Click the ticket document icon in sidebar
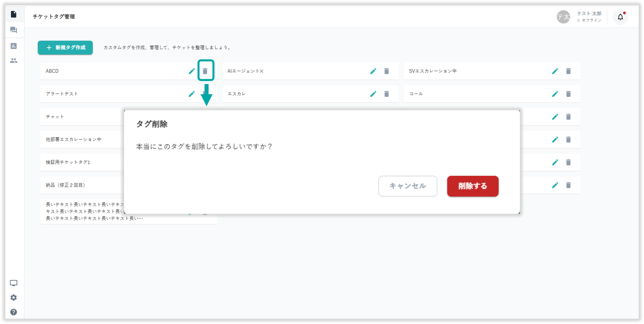The height and width of the screenshot is (324, 644). tap(14, 14)
